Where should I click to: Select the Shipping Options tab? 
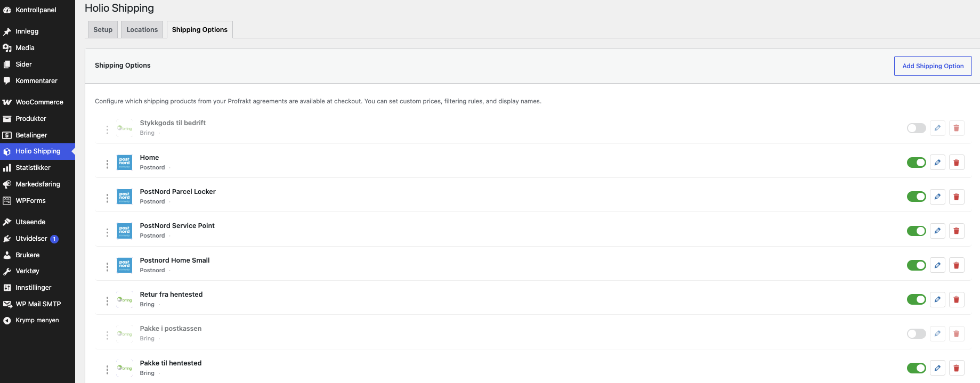pos(200,30)
